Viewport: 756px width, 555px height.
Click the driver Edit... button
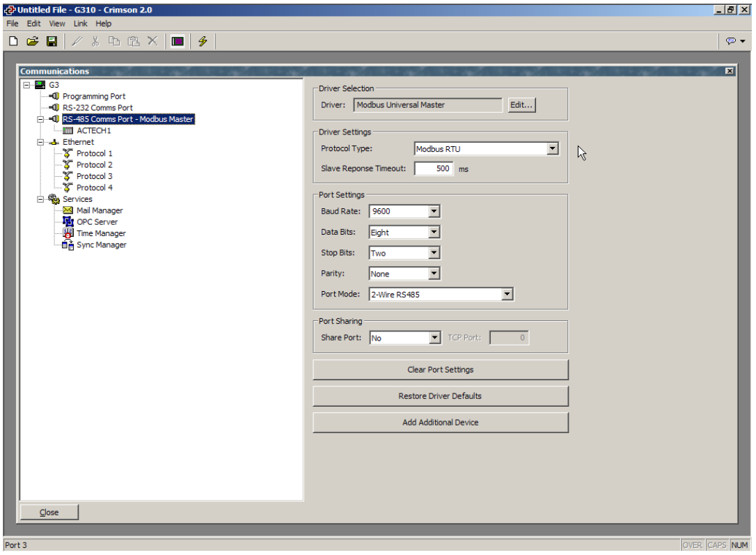[x=521, y=105]
